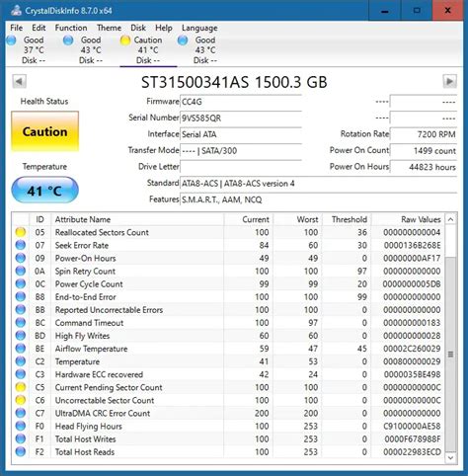Click the Interface field Serial ATA
The width and height of the screenshot is (468, 476).
241,134
